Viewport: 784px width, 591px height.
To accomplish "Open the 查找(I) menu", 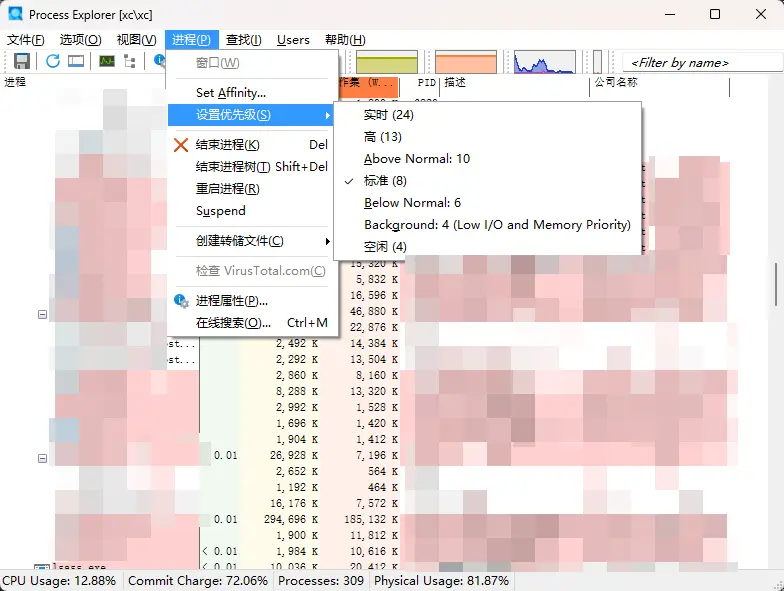I will [x=244, y=40].
